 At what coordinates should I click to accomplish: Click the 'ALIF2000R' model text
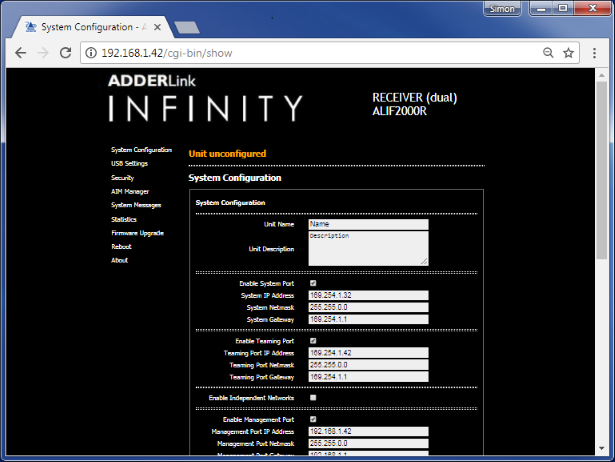click(399, 111)
